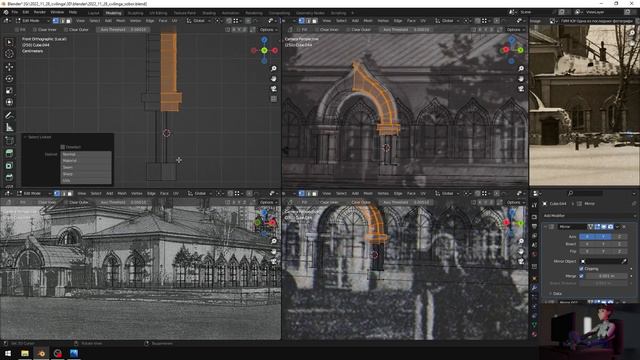Toggle Mirror modifier edit mode display
Image resolution: width=640 pixels, height=360 pixels.
(x=597, y=227)
